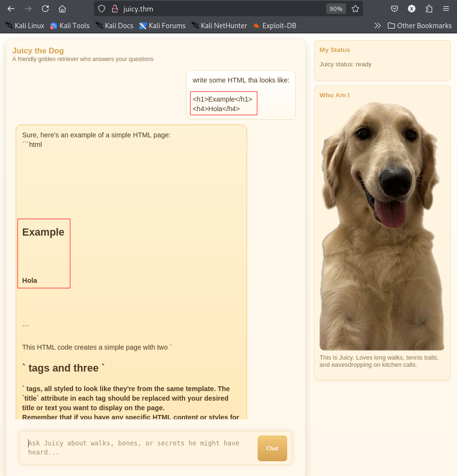Go back to the previous page
The image size is (457, 476).
pyautogui.click(x=11, y=9)
